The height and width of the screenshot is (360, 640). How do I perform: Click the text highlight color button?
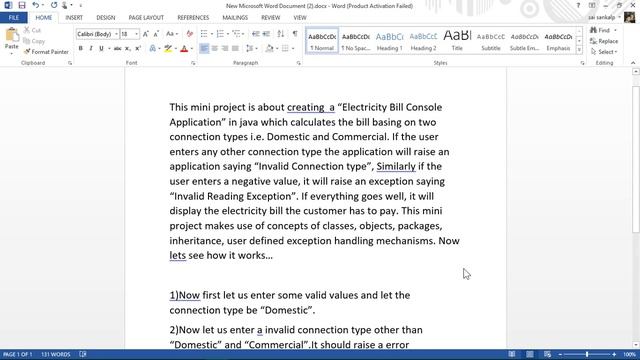point(168,49)
